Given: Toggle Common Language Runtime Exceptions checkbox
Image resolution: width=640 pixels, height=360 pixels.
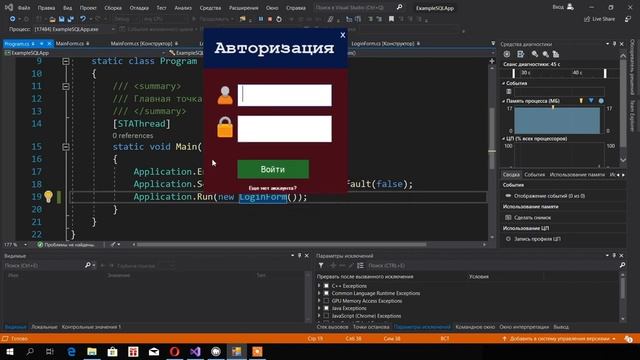Looking at the screenshot, I should coord(326,293).
